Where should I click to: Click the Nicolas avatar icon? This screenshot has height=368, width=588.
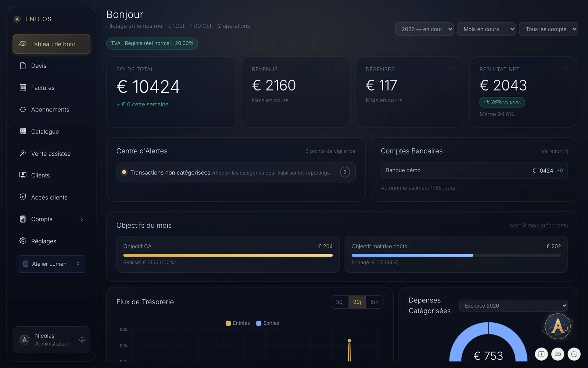(25, 340)
